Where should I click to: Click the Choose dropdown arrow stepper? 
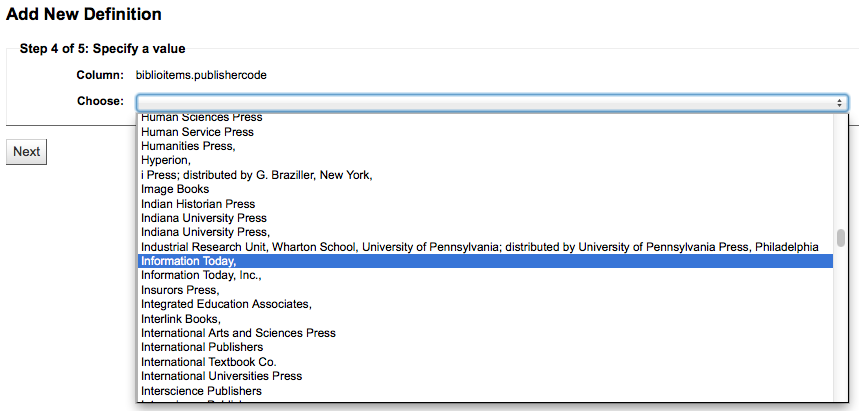840,102
